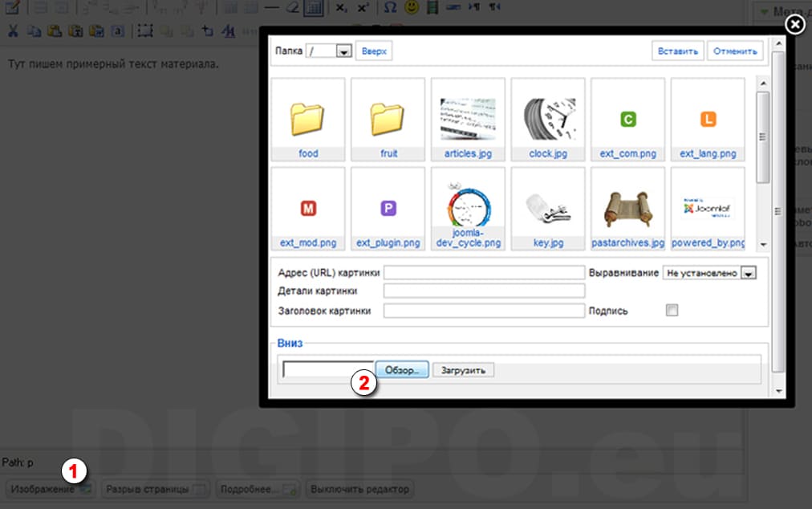The image size is (812, 509).
Task: Click the insert media film icon
Action: click(x=433, y=8)
